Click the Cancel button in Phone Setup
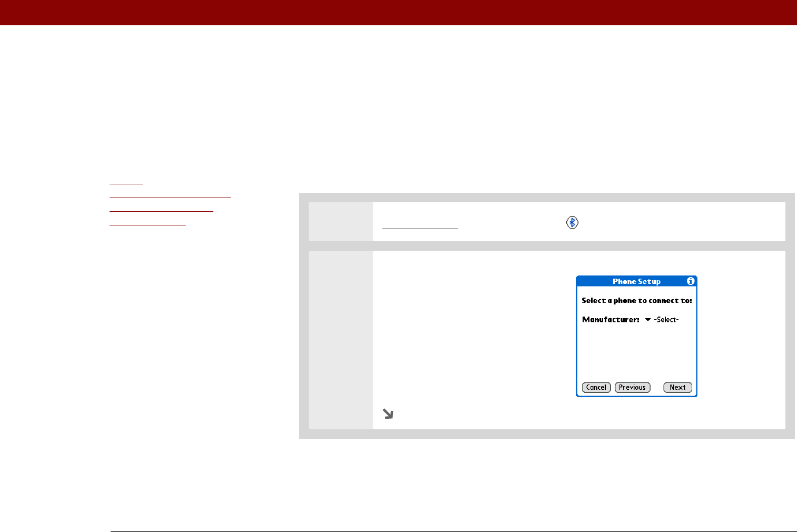The image size is (797, 532). pos(596,387)
